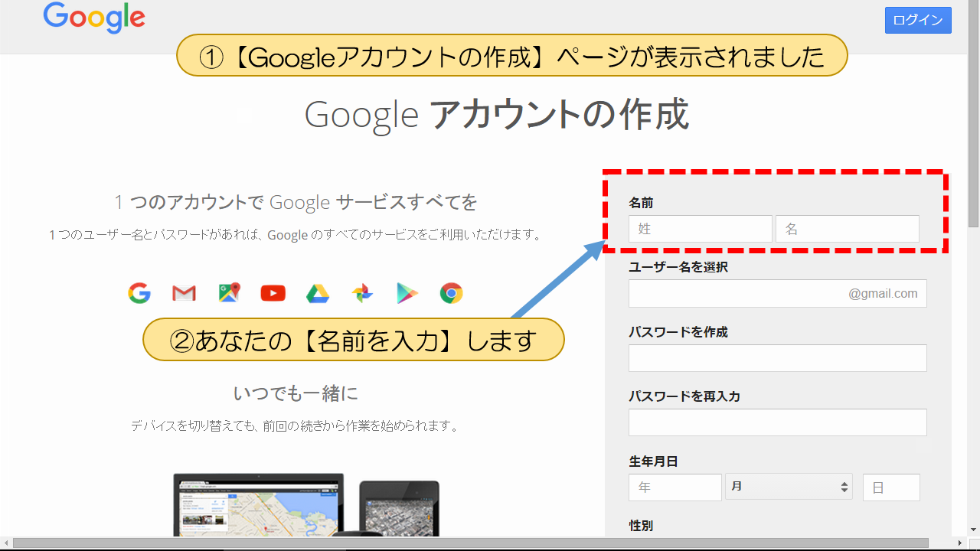Screen dimensions: 980x551
Task: Click the Google Drive icon
Action: pyautogui.click(x=318, y=293)
